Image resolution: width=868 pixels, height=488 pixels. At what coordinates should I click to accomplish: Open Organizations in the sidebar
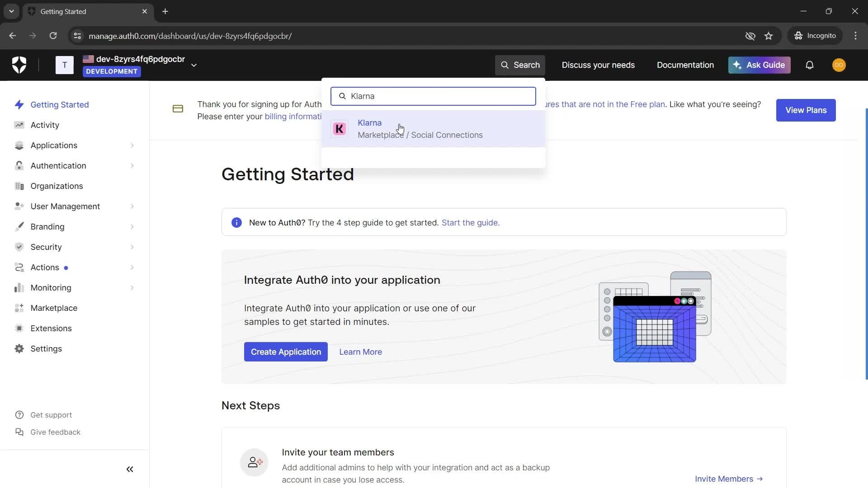(x=57, y=186)
